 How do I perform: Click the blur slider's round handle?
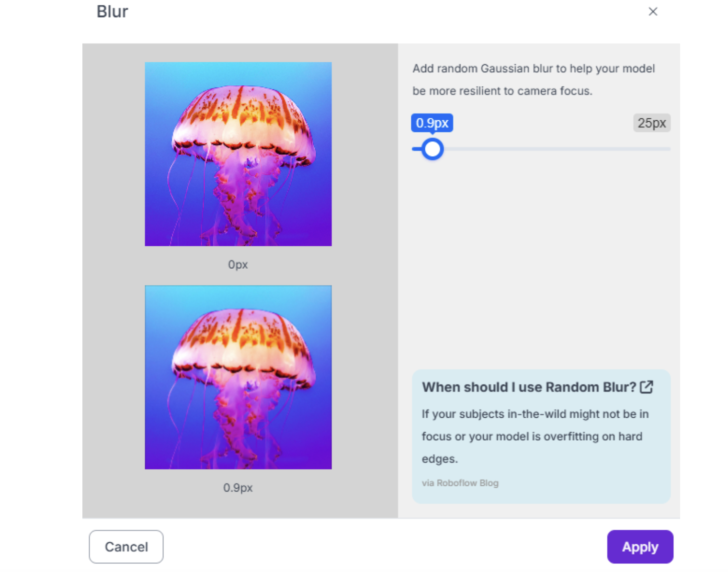[x=432, y=149]
